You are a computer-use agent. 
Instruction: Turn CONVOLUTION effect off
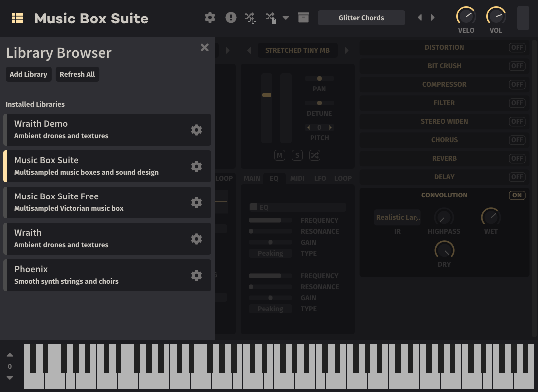pos(517,195)
